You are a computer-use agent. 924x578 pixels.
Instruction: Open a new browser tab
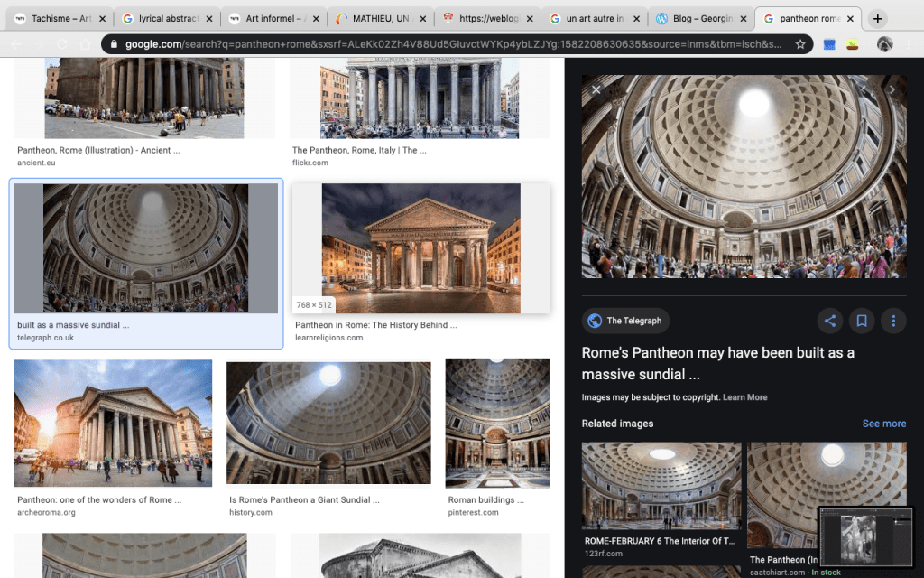pos(878,19)
